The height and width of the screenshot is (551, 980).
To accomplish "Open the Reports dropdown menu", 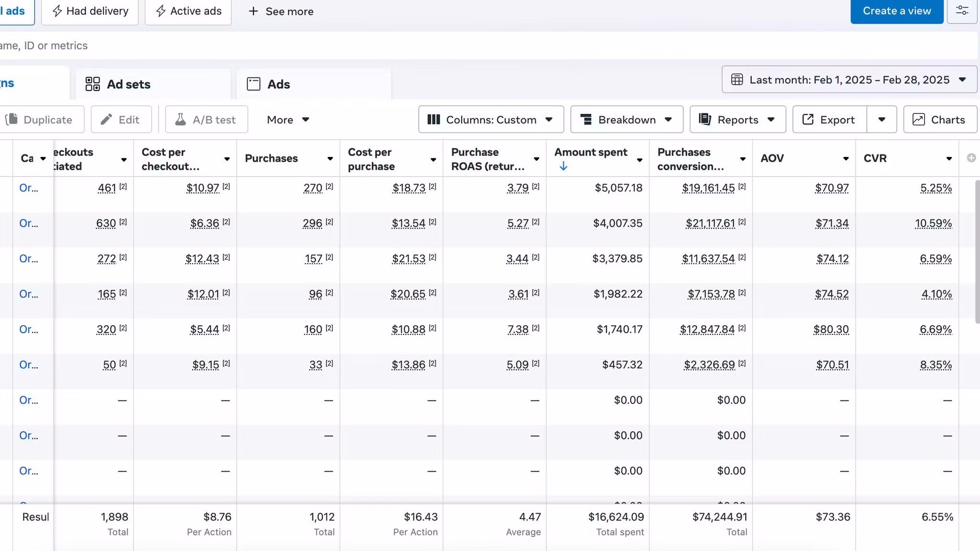I will click(737, 120).
